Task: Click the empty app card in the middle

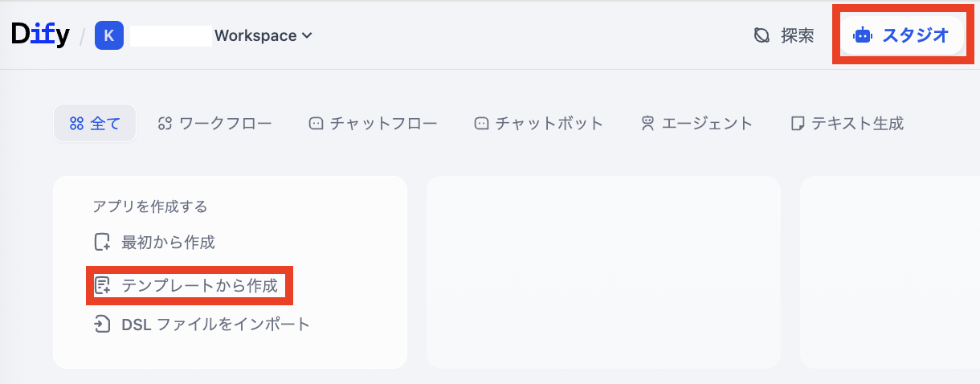Action: (603, 272)
